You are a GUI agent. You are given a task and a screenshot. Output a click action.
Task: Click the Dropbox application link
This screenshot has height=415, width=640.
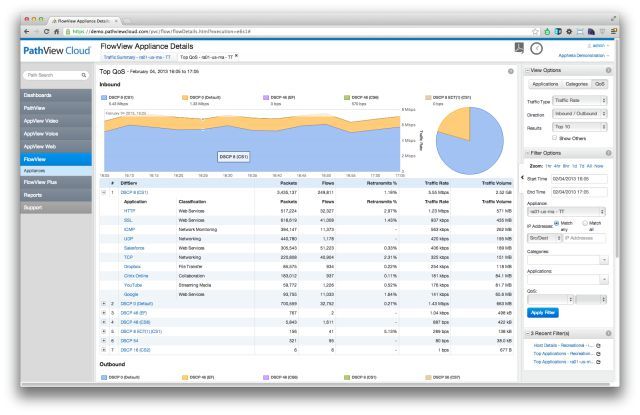[132, 266]
